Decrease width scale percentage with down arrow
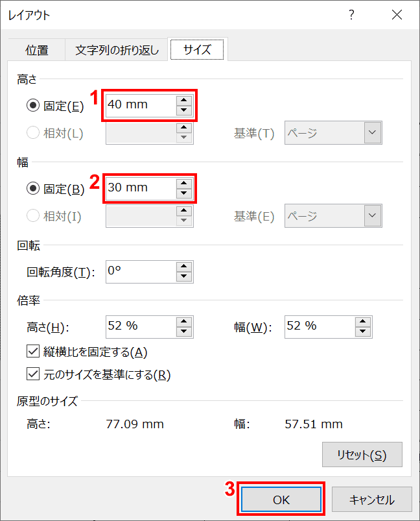Image resolution: width=420 pixels, height=521 pixels. click(363, 332)
